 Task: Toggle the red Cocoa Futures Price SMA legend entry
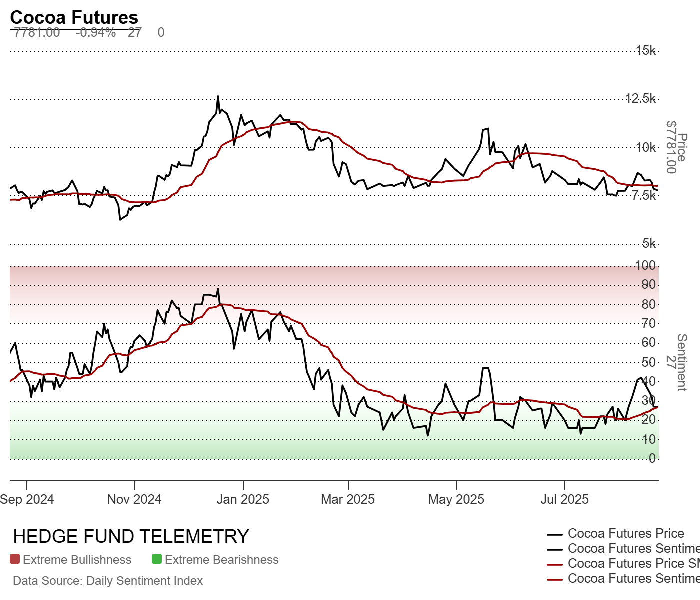633,564
